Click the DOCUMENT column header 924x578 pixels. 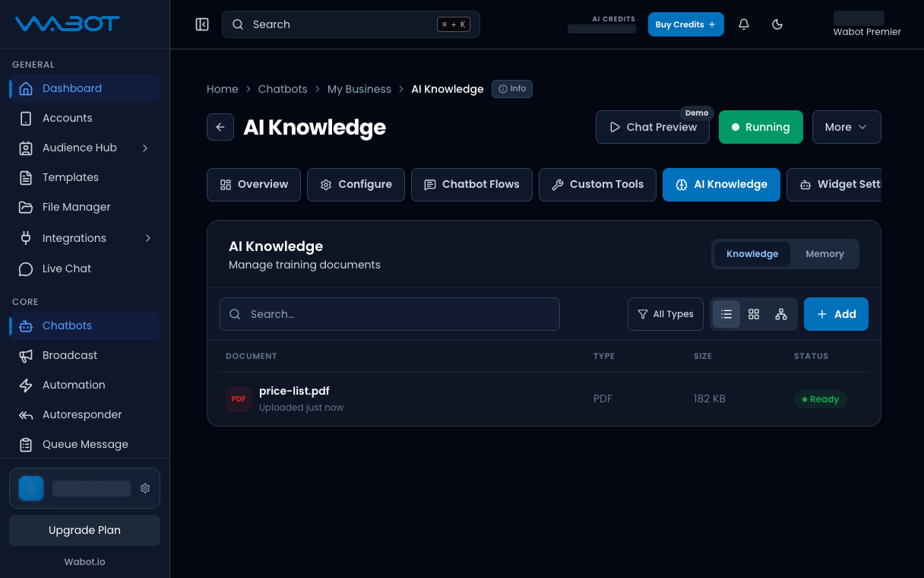252,356
